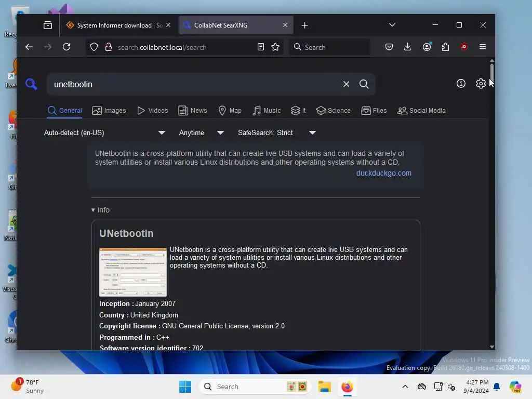Click the SearXNG logo magnifier icon
532x399 pixels.
coord(31,84)
